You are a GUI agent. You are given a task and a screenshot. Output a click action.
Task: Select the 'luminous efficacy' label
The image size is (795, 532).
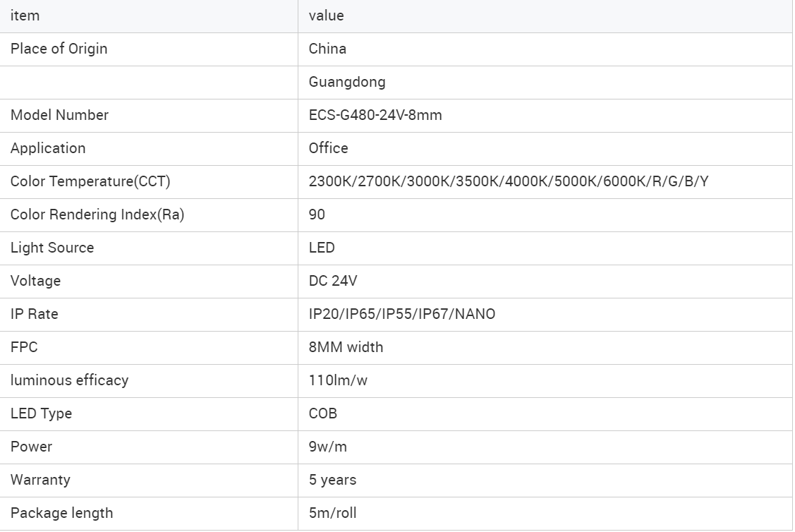click(69, 380)
